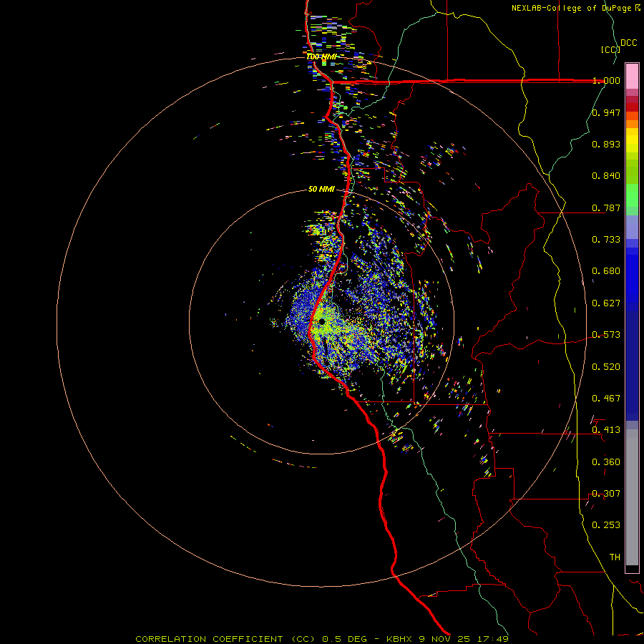Click the 0.627 scale value

[x=606, y=303]
